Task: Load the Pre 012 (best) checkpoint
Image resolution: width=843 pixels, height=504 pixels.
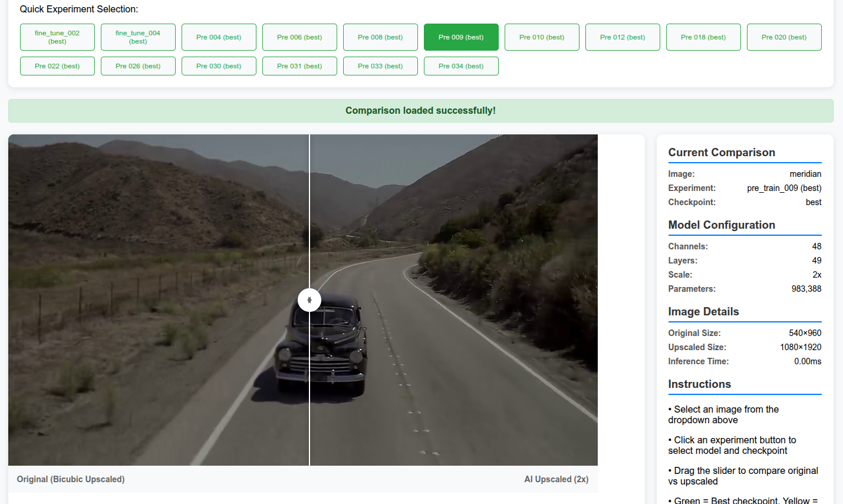Action: (x=623, y=37)
